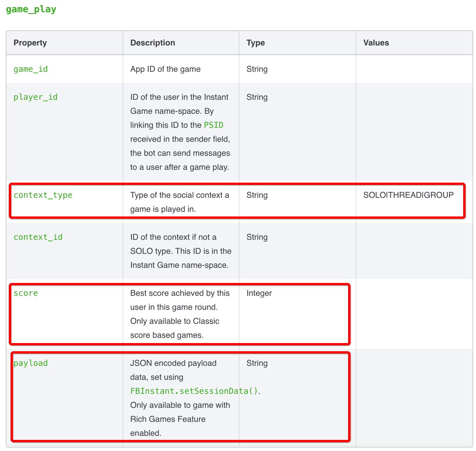Open the FBInstant.setSessionData() link
The image size is (476, 451).
[x=194, y=391]
